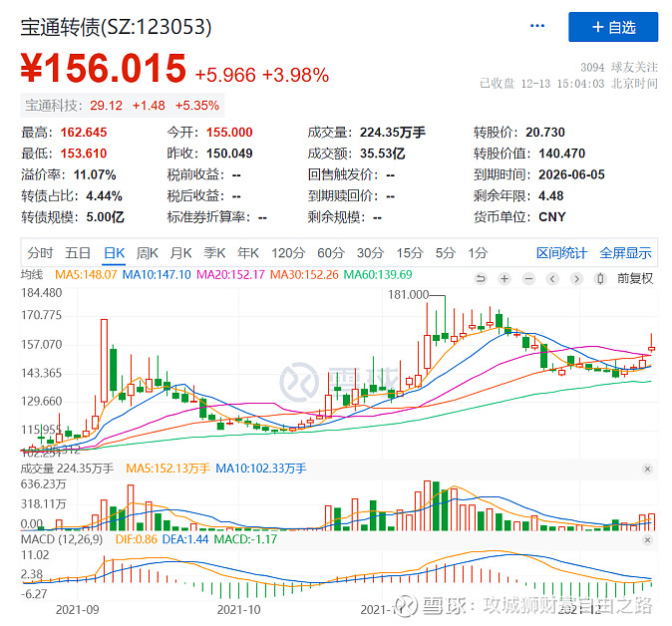
Task: Click the 最高 162.645 value
Action: click(84, 133)
